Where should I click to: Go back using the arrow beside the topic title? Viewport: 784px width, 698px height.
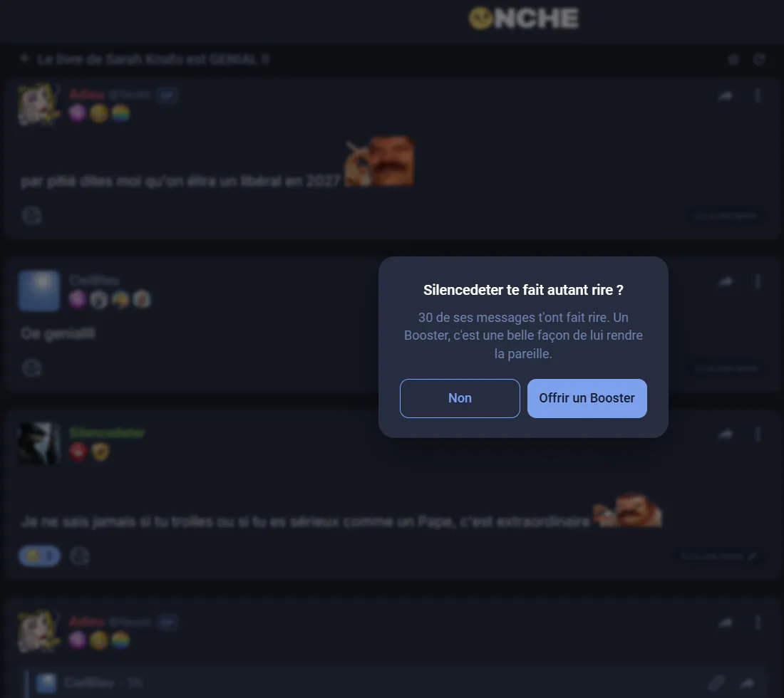click(24, 59)
